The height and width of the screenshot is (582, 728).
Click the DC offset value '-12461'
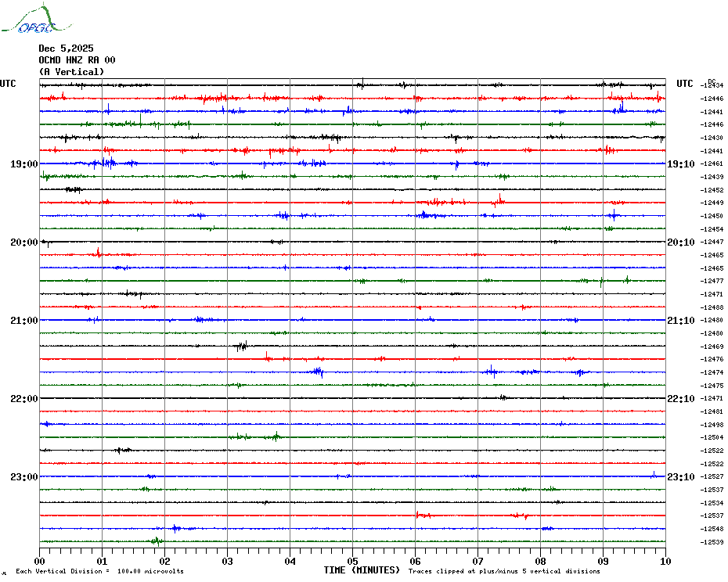pos(712,163)
